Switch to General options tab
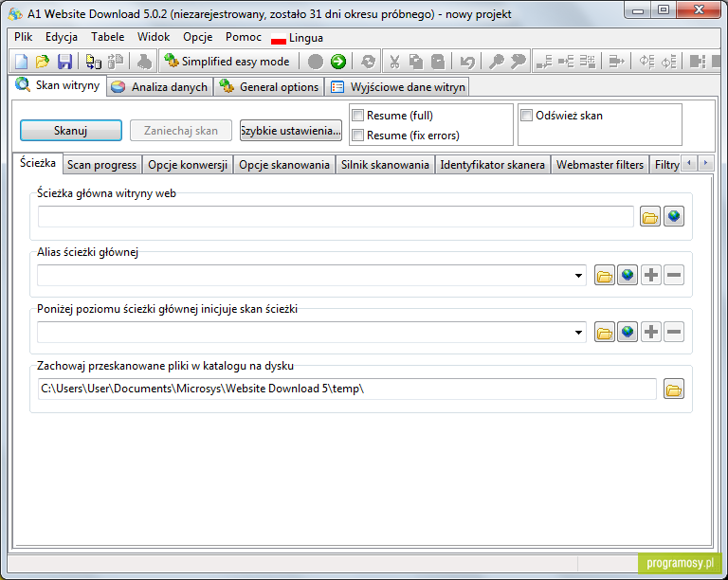The width and height of the screenshot is (728, 580). [x=269, y=87]
